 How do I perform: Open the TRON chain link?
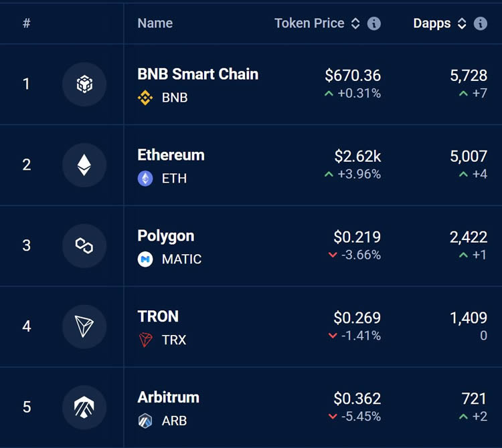click(x=158, y=316)
